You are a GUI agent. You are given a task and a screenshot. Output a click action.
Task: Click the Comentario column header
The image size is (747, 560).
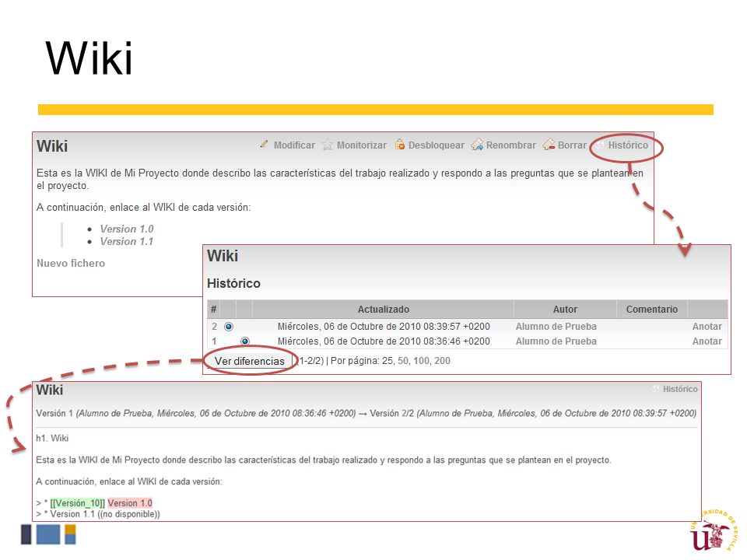tap(652, 310)
